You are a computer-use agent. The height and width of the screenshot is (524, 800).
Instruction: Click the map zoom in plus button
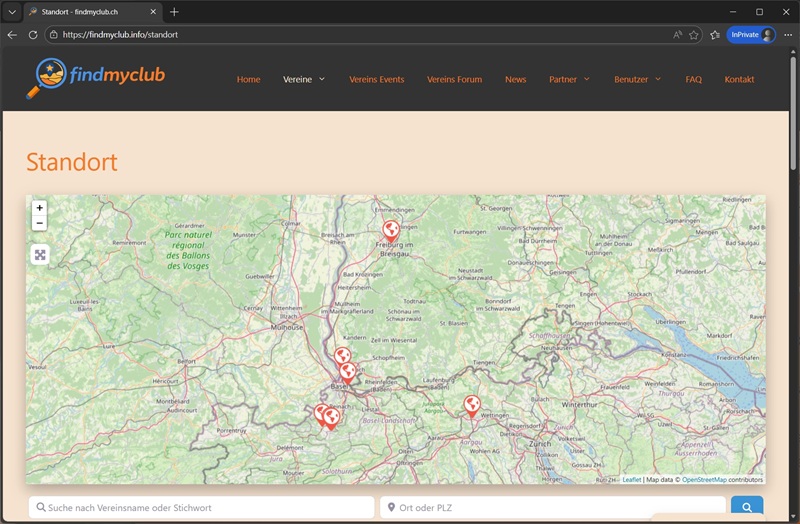coord(40,208)
